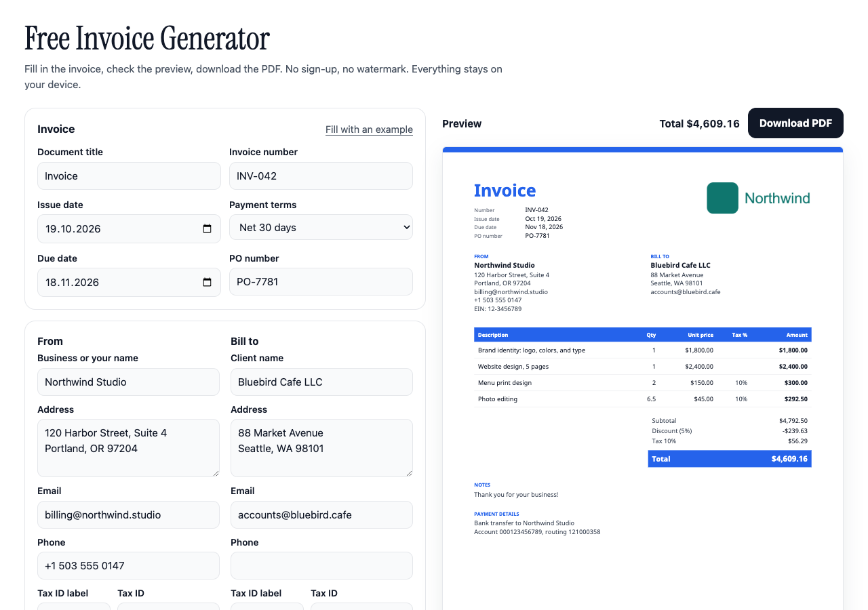
Task: Click the 'Discount (5%)' label in preview
Action: (x=671, y=431)
